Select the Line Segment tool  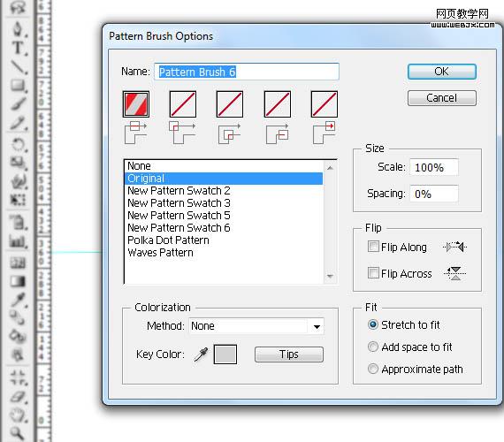[18, 67]
